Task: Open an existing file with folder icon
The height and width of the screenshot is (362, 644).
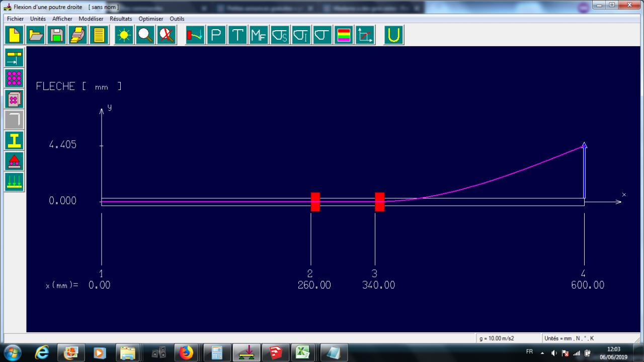Action: point(36,35)
